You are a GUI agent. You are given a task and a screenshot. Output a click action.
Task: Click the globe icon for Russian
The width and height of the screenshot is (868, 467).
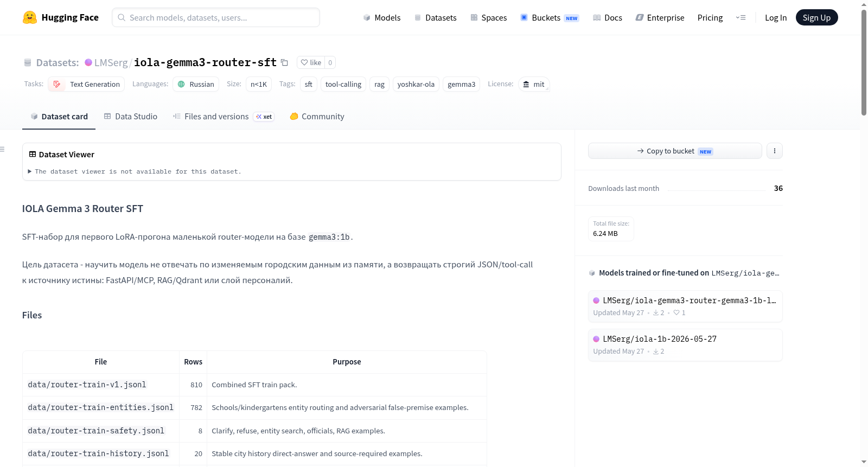click(x=181, y=84)
